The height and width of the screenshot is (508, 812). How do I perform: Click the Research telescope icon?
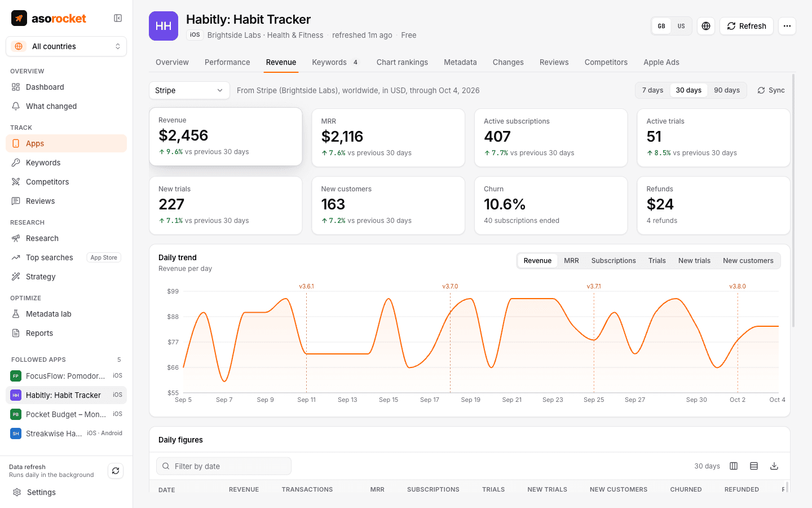(x=16, y=238)
